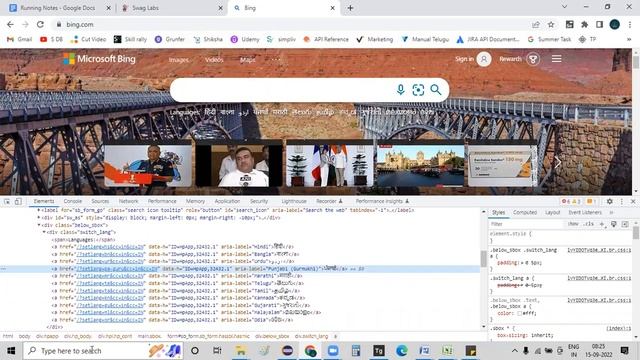This screenshot has width=640, height=360.
Task: Click the Rewards trophy icon
Action: (x=533, y=59)
